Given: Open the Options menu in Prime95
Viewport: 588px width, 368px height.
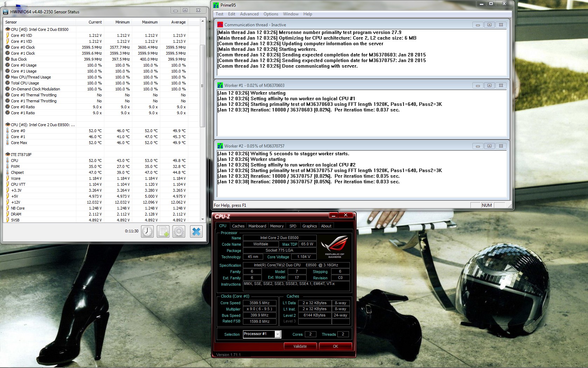Looking at the screenshot, I should 271,14.
